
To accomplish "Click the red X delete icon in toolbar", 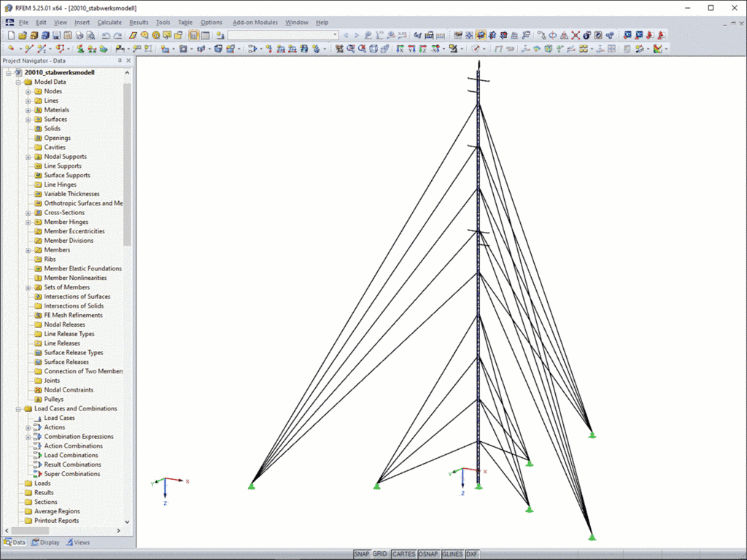I will [x=576, y=35].
